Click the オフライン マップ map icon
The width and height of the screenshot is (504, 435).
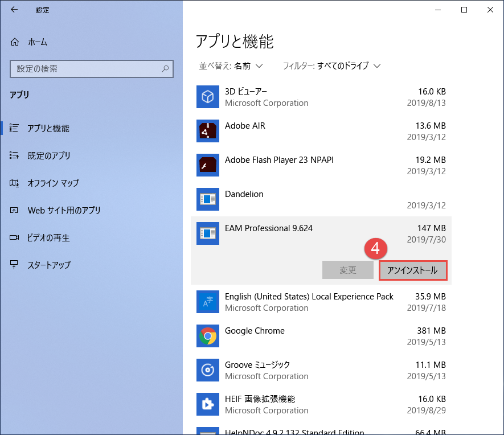point(14,183)
